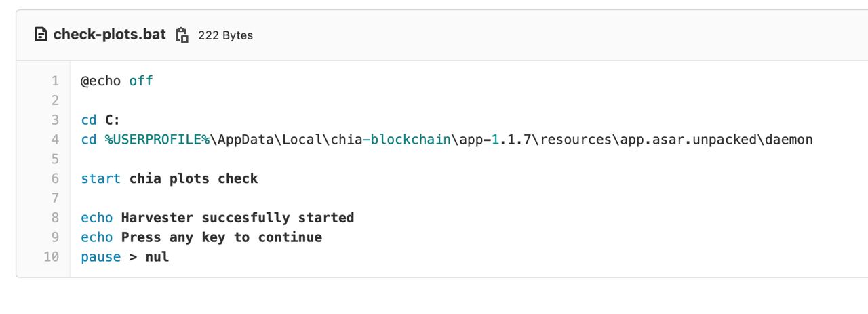Select line number 1
This screenshot has height=314, width=868.
(55, 81)
